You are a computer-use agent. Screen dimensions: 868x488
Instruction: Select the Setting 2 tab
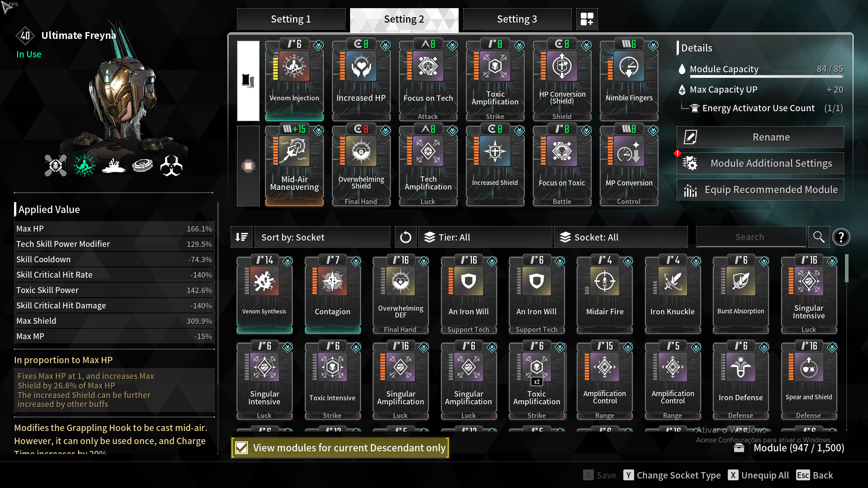pyautogui.click(x=404, y=19)
